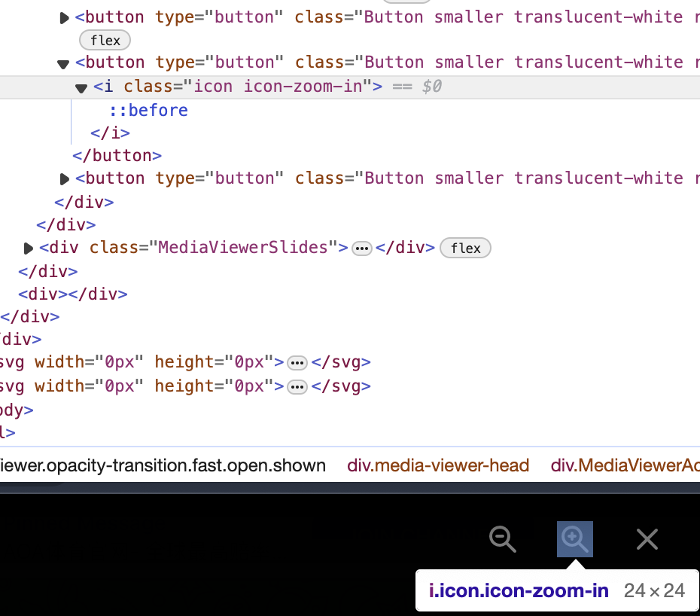Collapse the i icon-zoom-in element arrow

(x=81, y=88)
